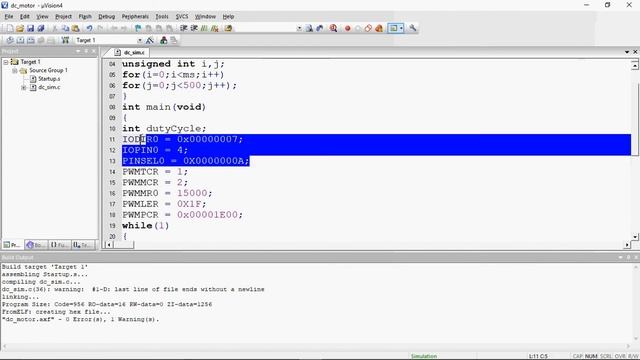The image size is (640, 360).
Task: Open the Peripherals menu
Action: tap(135, 16)
